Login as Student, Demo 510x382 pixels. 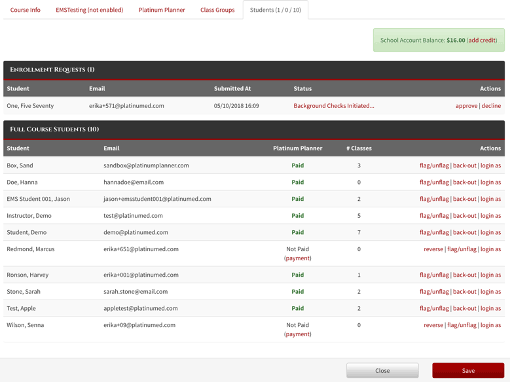coord(491,232)
